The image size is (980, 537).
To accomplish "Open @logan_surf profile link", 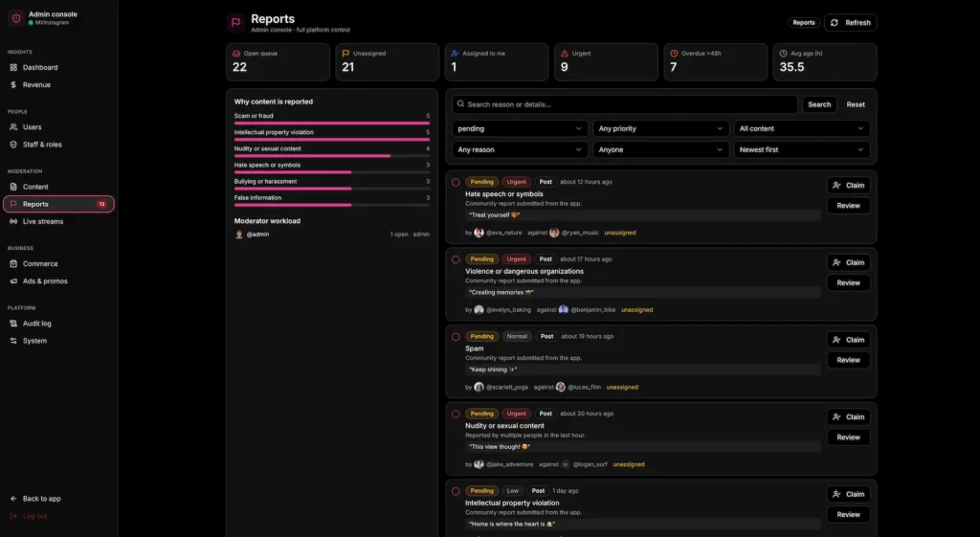I will click(x=590, y=464).
